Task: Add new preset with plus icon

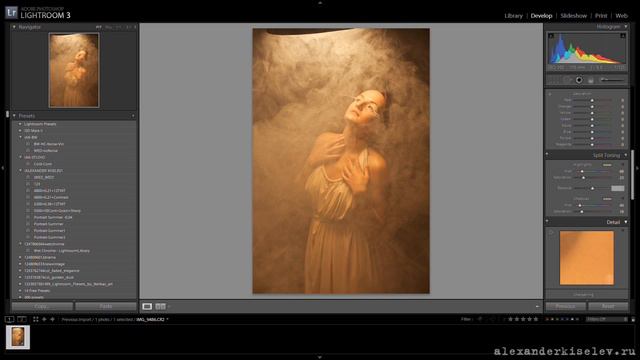Action: point(133,116)
